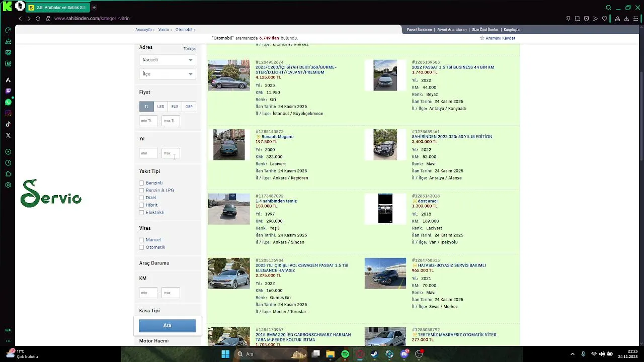
Task: Open Favori İlanlarım menu item
Action: point(419,30)
